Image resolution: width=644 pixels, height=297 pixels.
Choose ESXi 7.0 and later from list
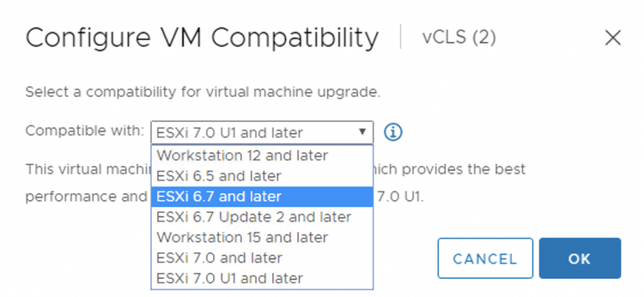(219, 258)
